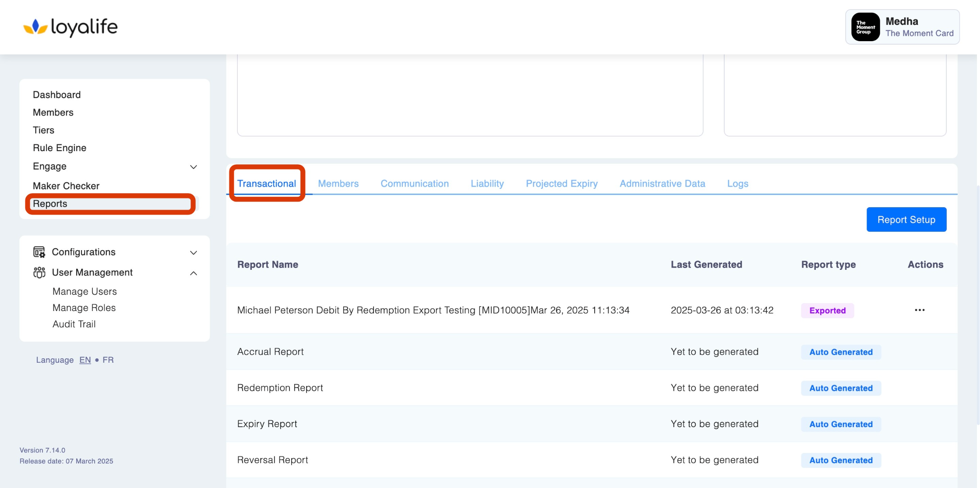Click the loyalife logo icon

click(35, 27)
